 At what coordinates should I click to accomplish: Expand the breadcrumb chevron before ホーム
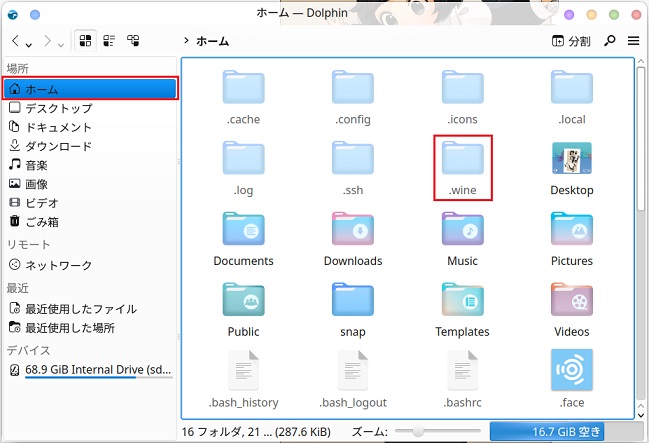(187, 42)
